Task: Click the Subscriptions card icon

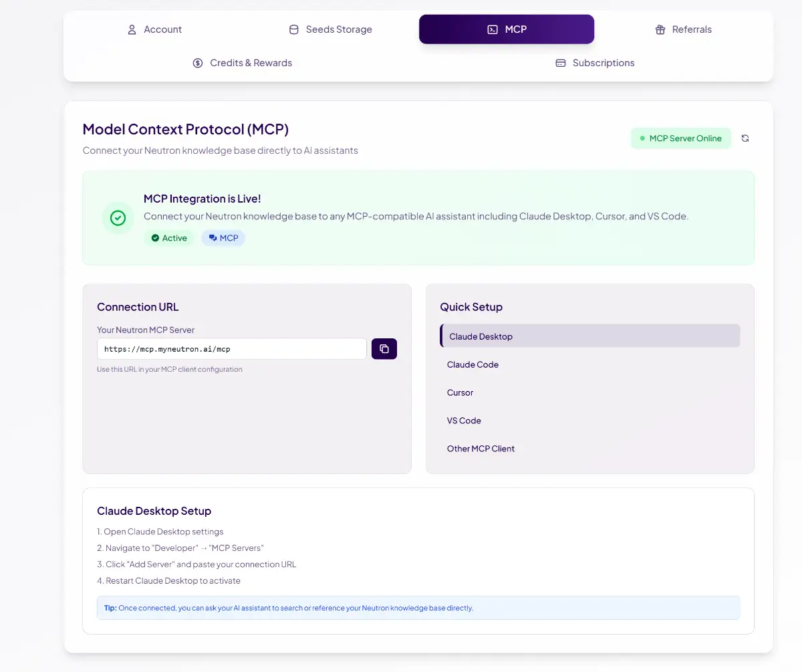Action: tap(561, 63)
